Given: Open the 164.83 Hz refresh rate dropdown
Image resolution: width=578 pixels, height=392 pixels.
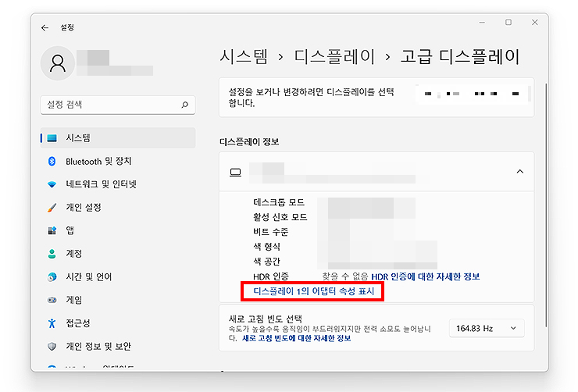Looking at the screenshot, I should (x=487, y=328).
